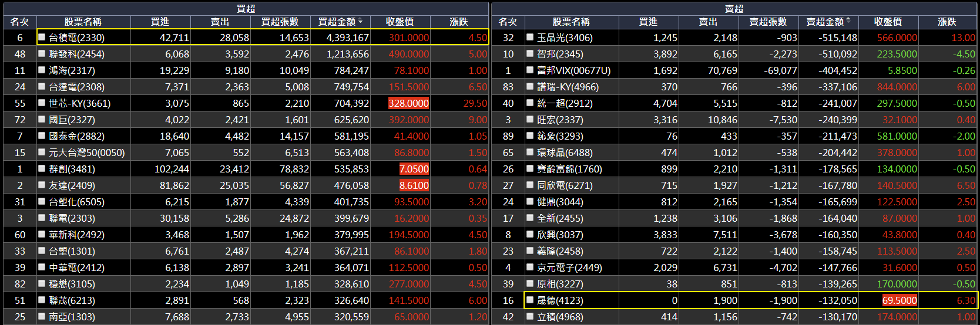Select the 買超 panel title
The height and width of the screenshot is (325, 980).
pos(246,8)
